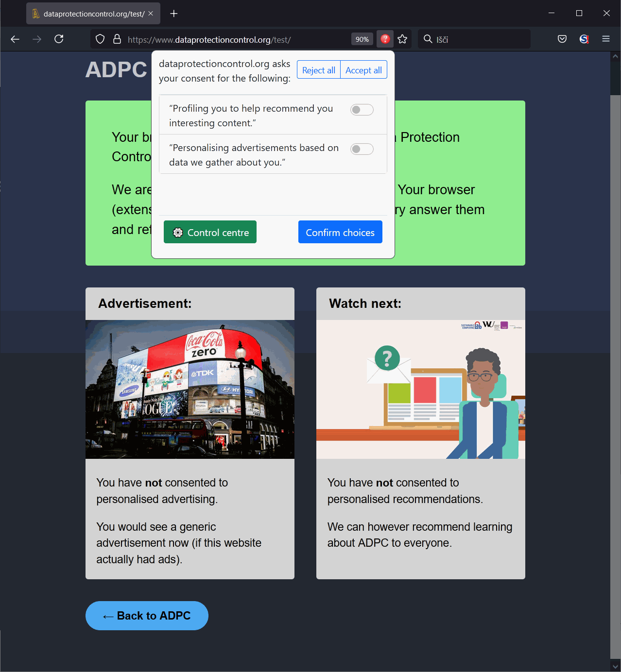Bookmark the page with the star icon
This screenshot has width=621, height=672.
pos(402,39)
